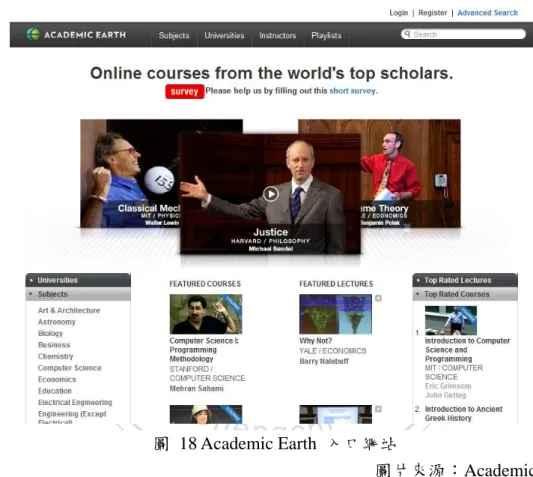
Task: Open Business subject
Action: coord(54,345)
